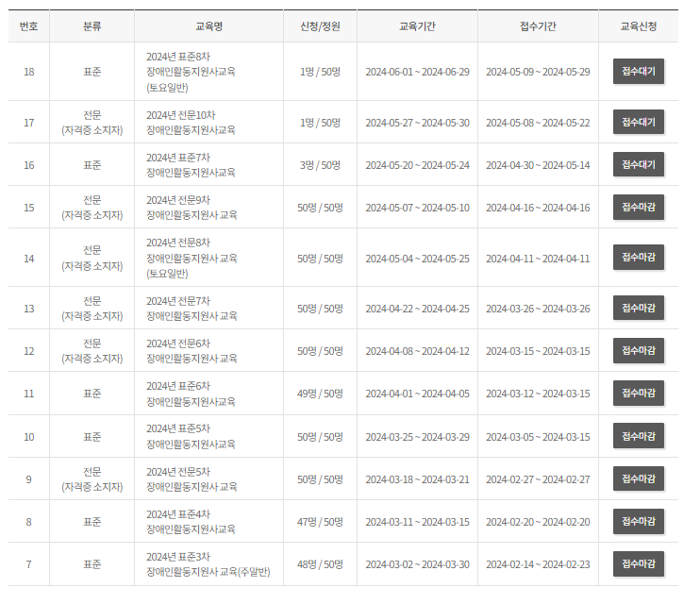Screen dimensions: 700x604
Task: Click the 번호 column header
Action: (x=28, y=26)
